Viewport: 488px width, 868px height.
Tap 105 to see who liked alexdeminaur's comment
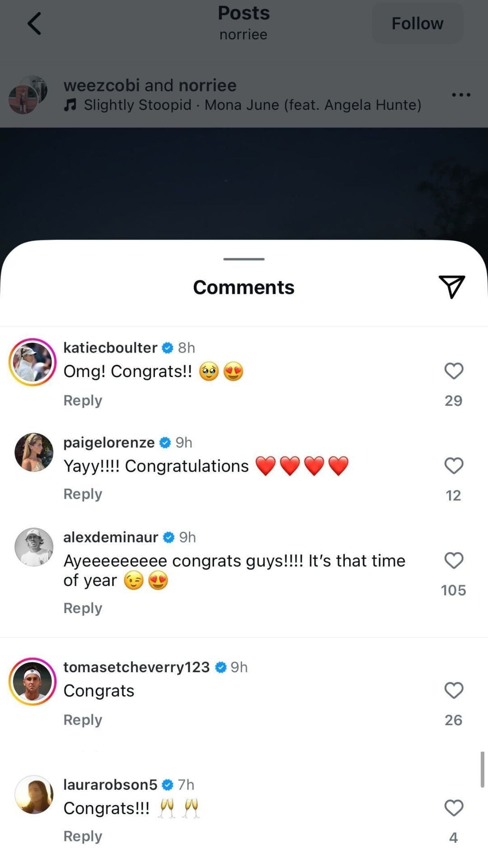pos(453,590)
